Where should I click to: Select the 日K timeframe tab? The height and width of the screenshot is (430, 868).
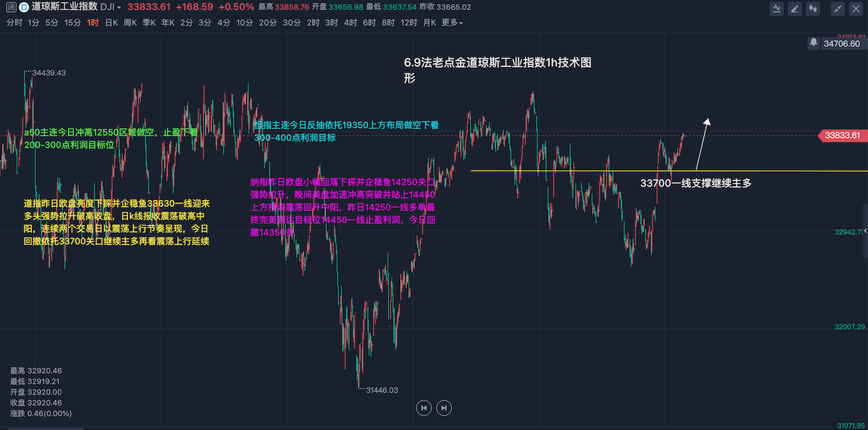[111, 22]
